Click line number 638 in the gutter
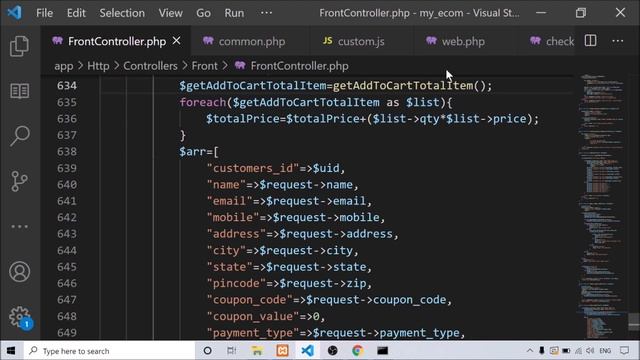The width and height of the screenshot is (640, 360). click(x=67, y=152)
